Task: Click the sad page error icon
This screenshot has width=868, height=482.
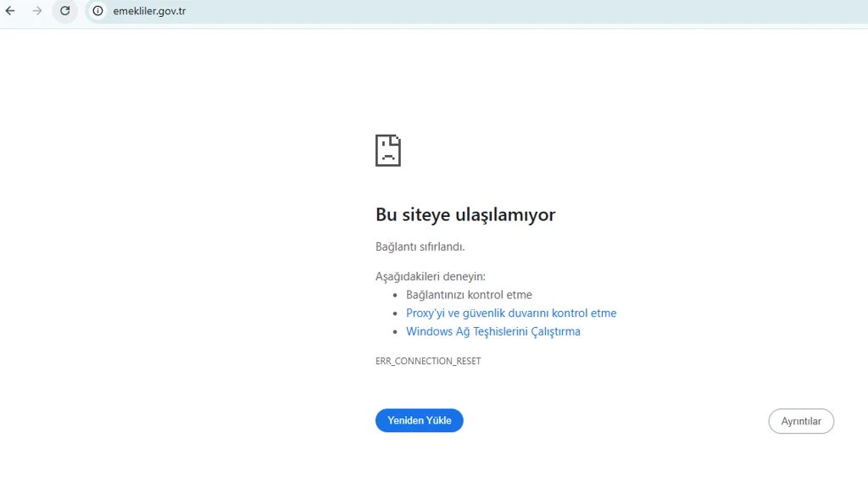Action: click(388, 150)
